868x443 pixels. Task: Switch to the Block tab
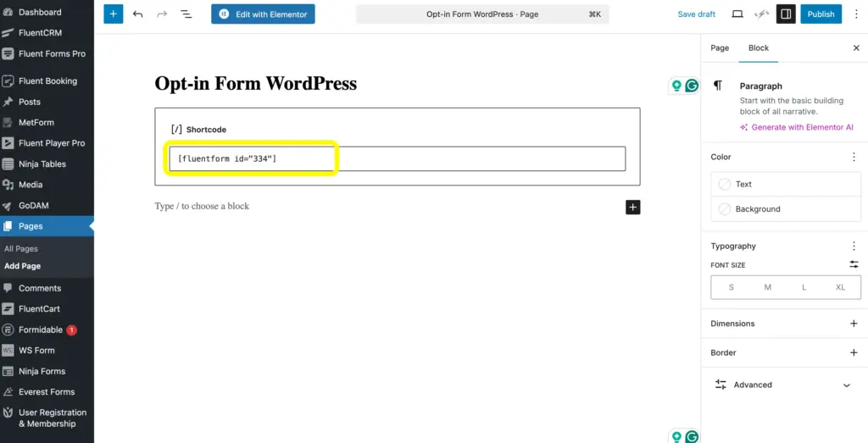tap(759, 48)
